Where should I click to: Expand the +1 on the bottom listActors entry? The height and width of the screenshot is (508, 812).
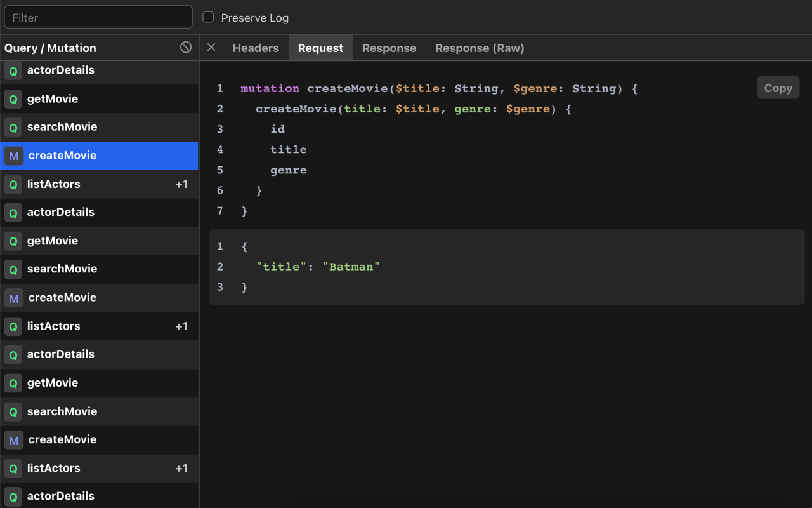[181, 468]
